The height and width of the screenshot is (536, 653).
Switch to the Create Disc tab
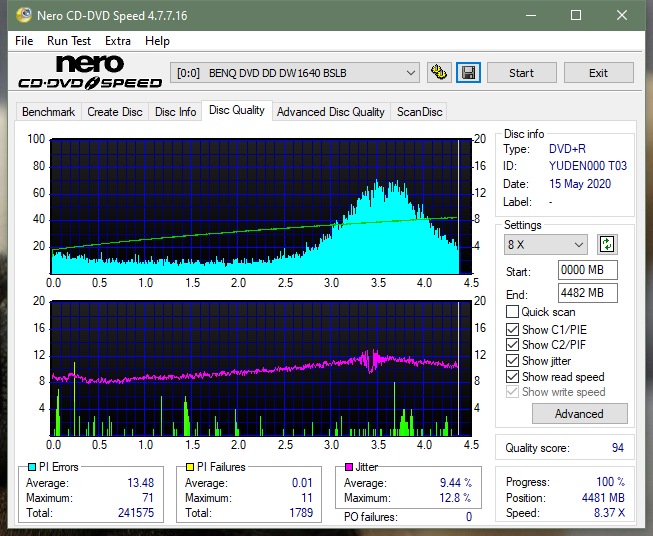tap(115, 112)
